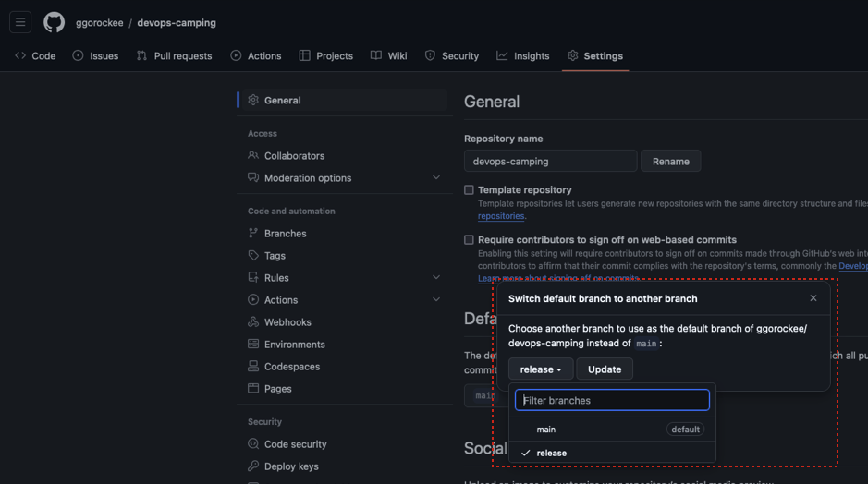The height and width of the screenshot is (484, 868).
Task: Click the GitHub octocat logo
Action: tap(55, 23)
